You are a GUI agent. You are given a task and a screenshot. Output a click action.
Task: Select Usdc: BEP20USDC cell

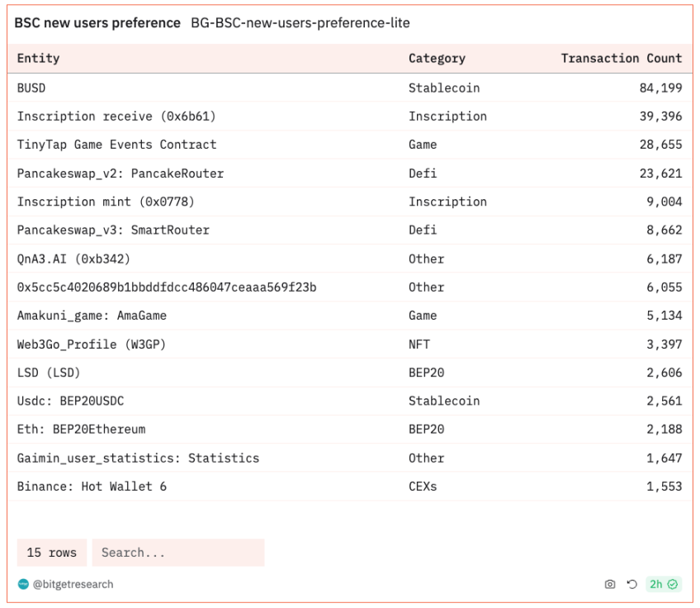click(x=70, y=401)
